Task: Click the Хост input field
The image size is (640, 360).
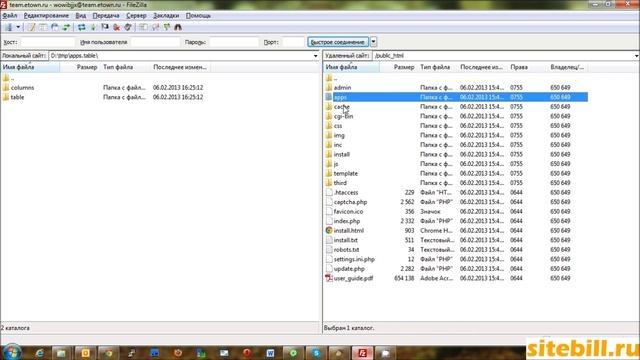Action: click(x=47, y=42)
